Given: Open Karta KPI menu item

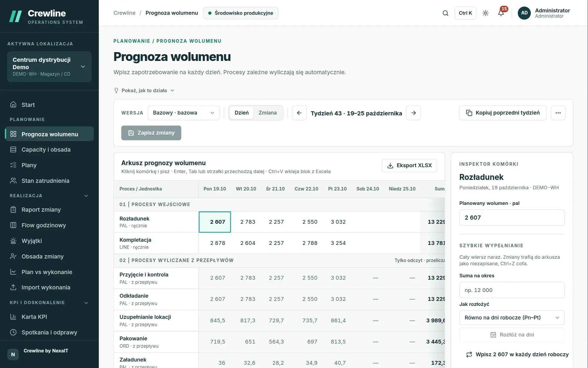Looking at the screenshot, I should pyautogui.click(x=49, y=317).
